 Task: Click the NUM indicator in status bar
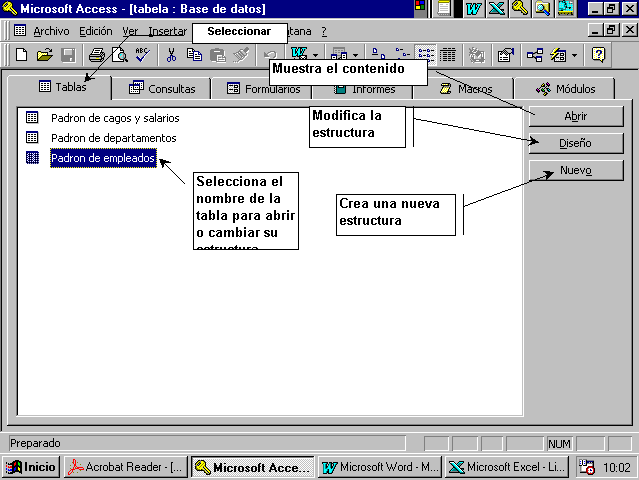click(559, 444)
